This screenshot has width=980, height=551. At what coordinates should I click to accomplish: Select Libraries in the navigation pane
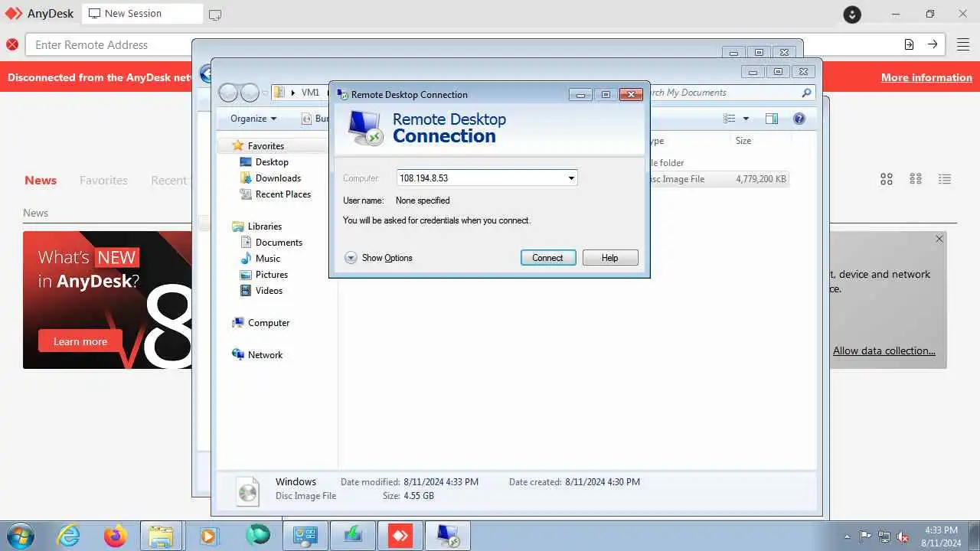(265, 227)
